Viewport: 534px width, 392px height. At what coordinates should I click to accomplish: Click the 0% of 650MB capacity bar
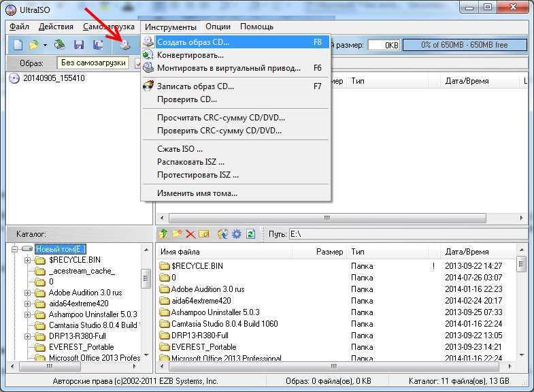point(465,45)
